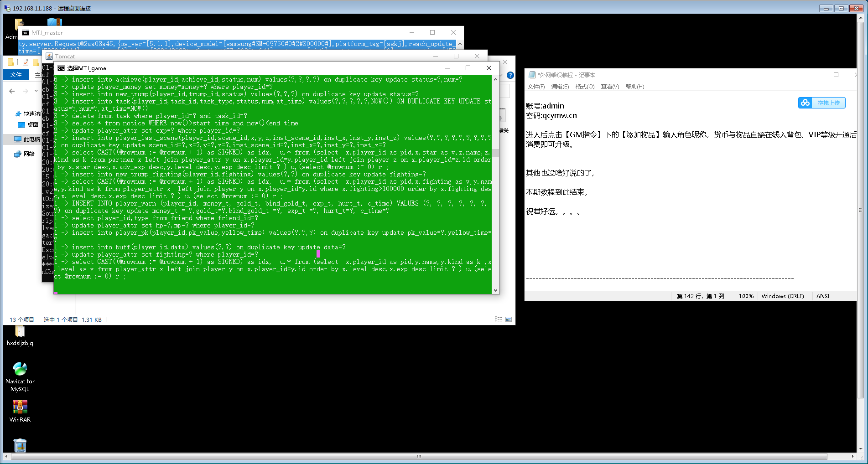Expand the Explorer recent locations dropdown
Screen dimensions: 868x464
[36, 91]
